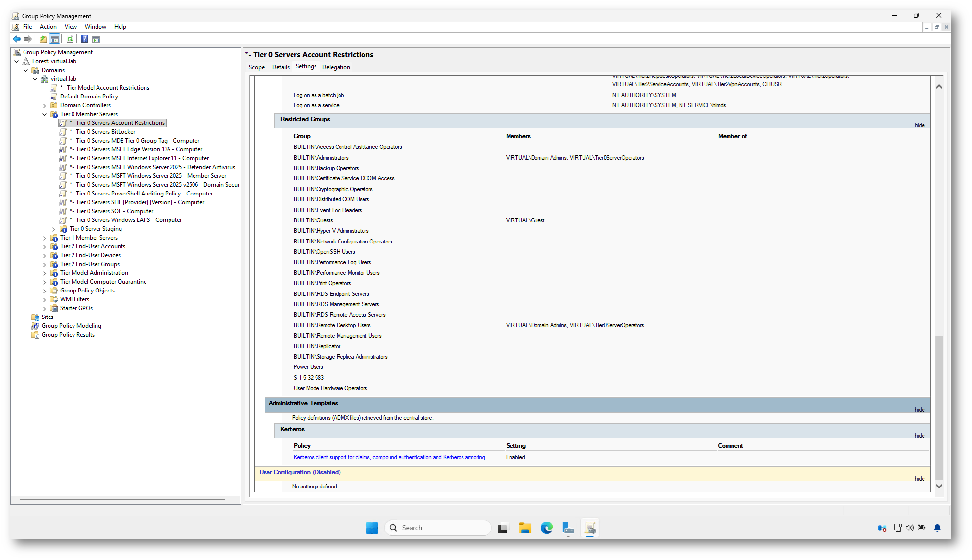Click the Forward arrow toolbar icon

tap(28, 39)
